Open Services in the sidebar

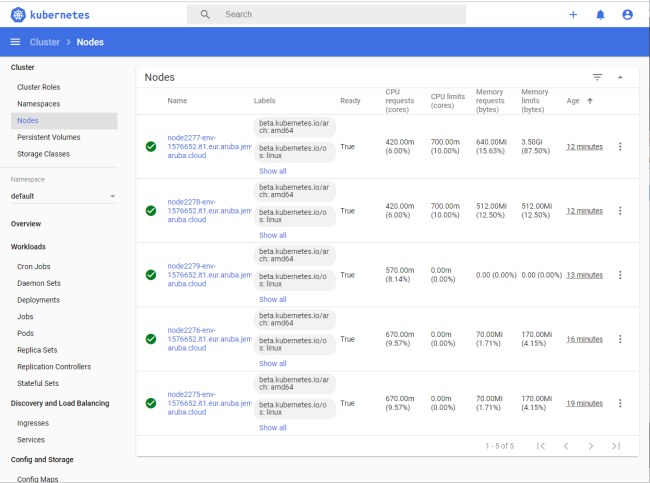31,440
